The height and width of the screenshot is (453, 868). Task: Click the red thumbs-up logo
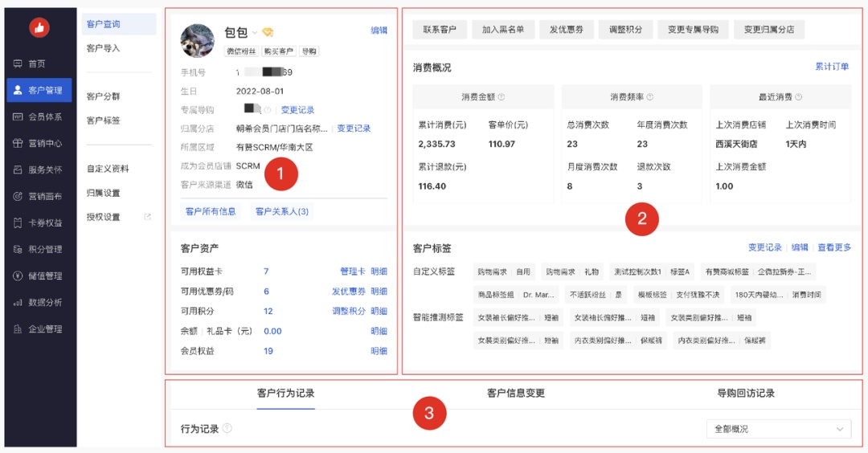[x=39, y=27]
